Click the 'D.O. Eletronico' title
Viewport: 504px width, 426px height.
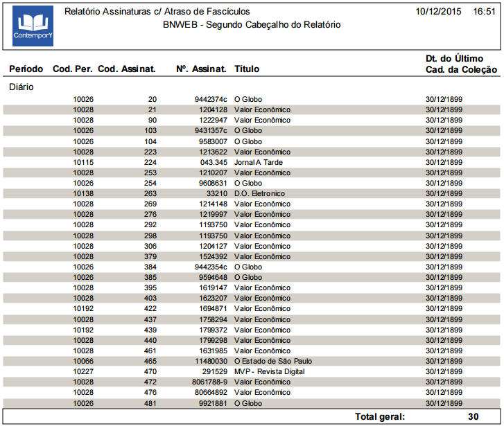(x=259, y=194)
